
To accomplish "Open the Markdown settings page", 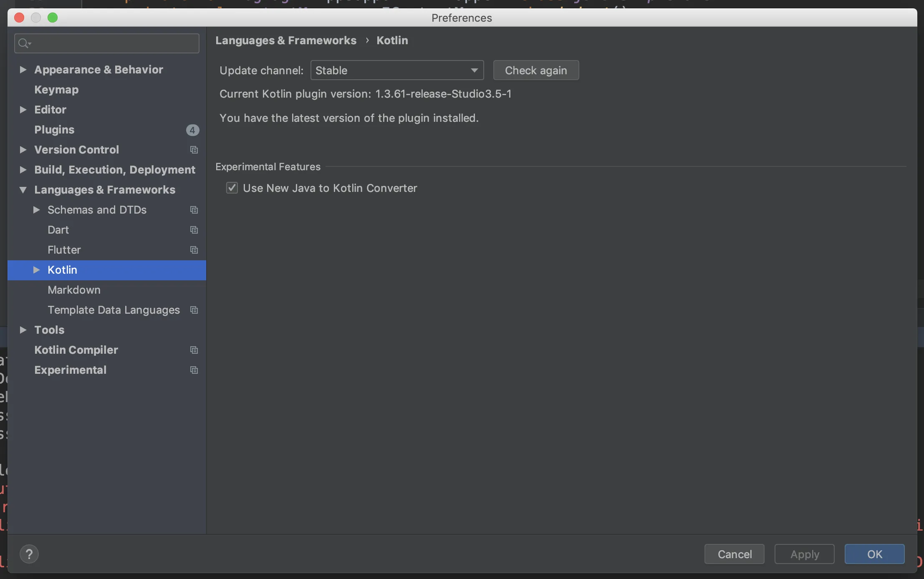I will coord(74,290).
